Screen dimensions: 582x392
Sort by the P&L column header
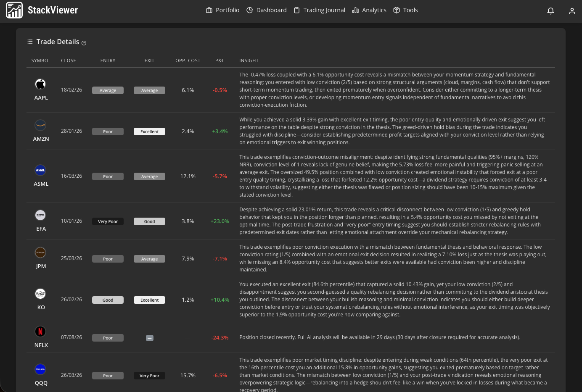(220, 61)
